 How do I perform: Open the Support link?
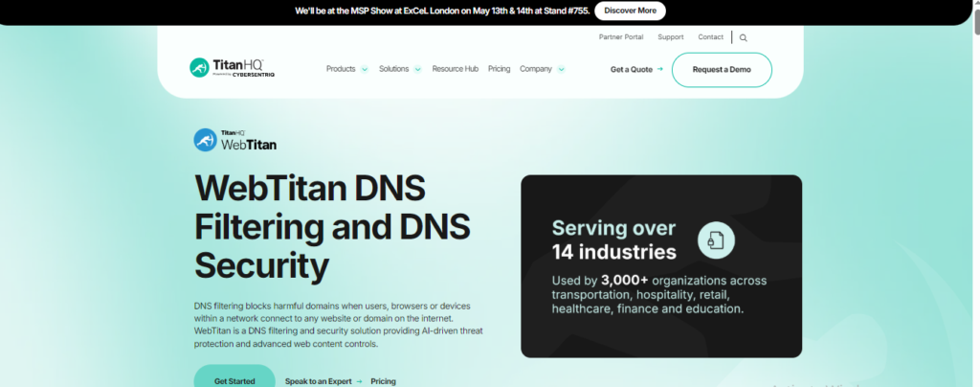[671, 37]
